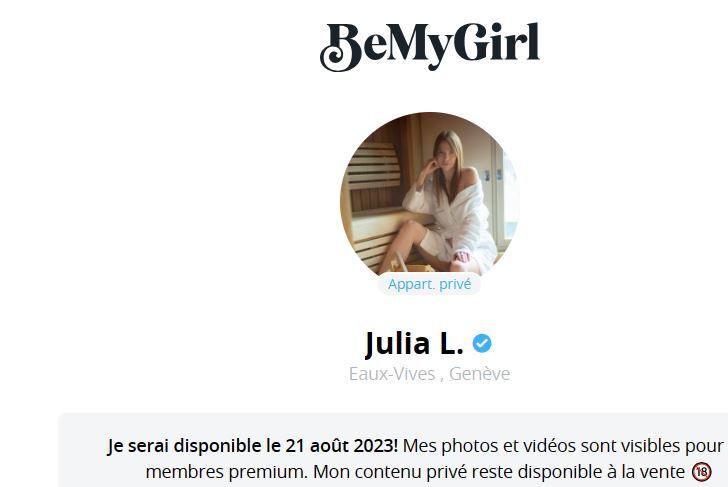The image size is (728, 487).
Task: Click the profile name Julia L.
Action: [414, 344]
